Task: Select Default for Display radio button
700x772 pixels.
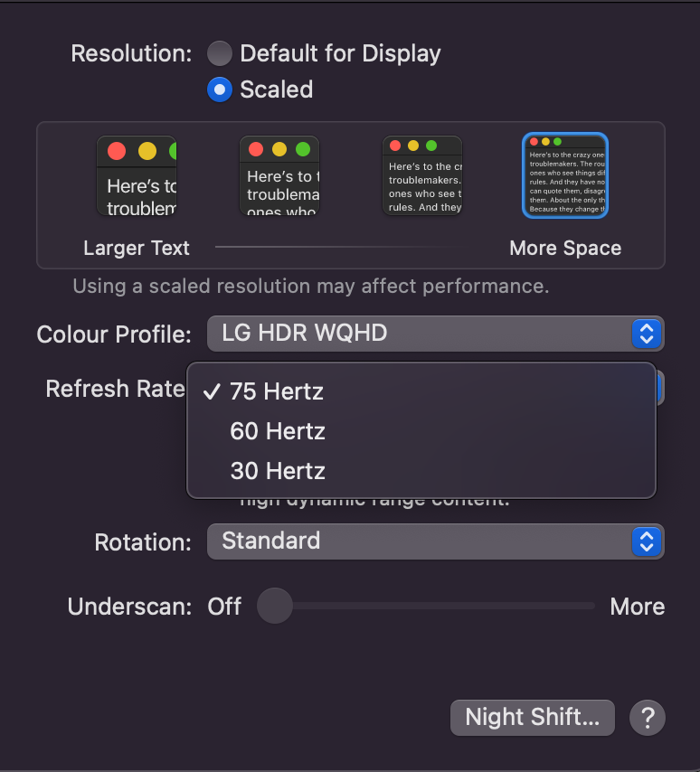Action: [220, 53]
